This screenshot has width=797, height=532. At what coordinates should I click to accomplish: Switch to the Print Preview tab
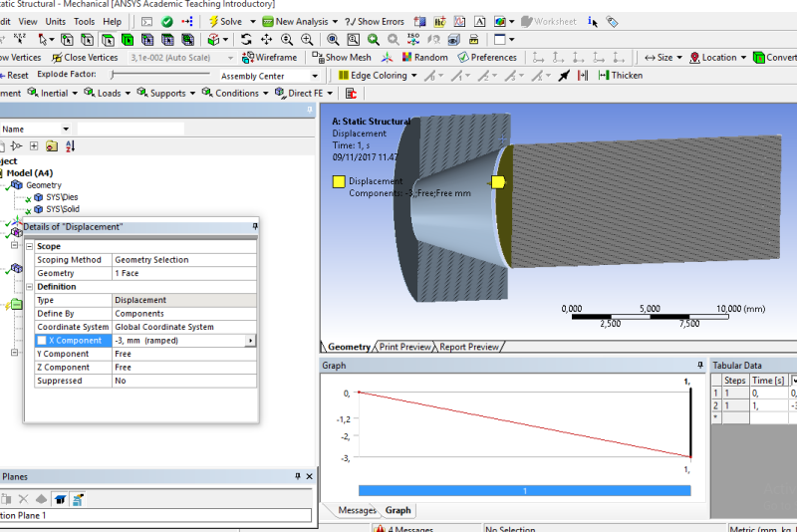[404, 347]
